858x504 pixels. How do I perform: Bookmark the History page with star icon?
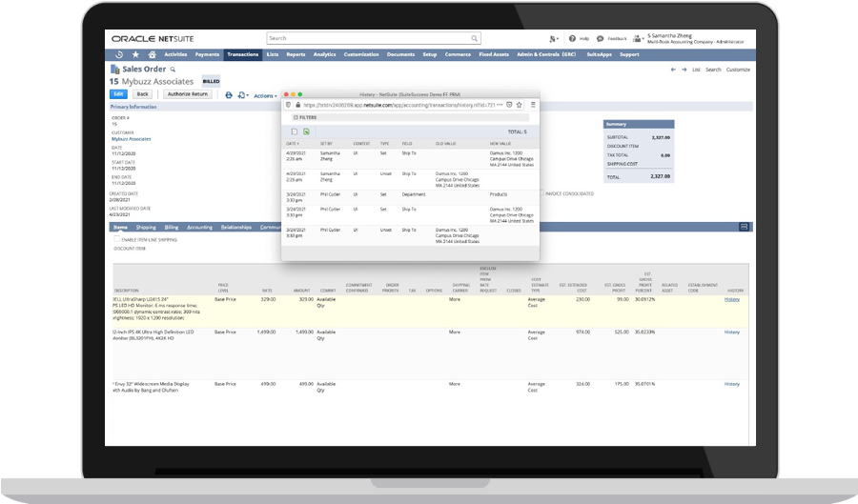tap(519, 105)
